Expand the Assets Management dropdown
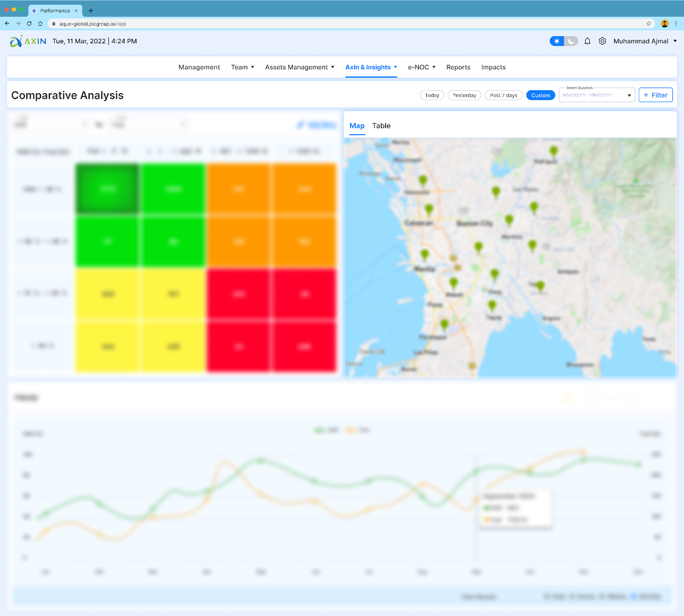Viewport: 684px width, 616px height. pyautogui.click(x=299, y=67)
